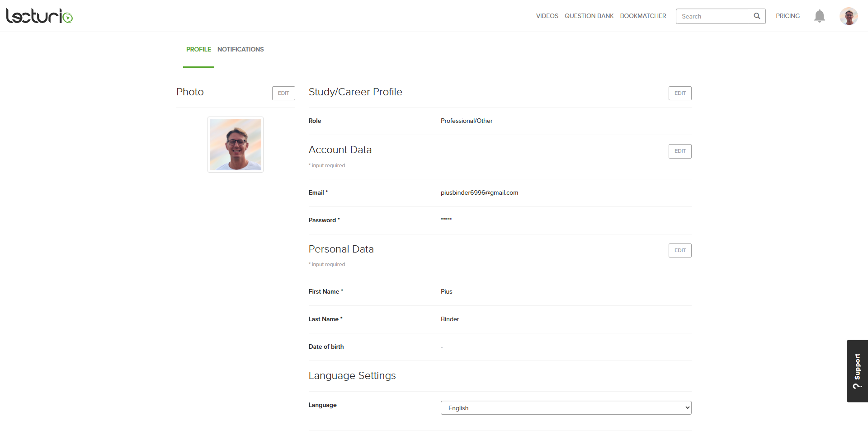Open Videos in top navigation
The width and height of the screenshot is (868, 440).
547,16
